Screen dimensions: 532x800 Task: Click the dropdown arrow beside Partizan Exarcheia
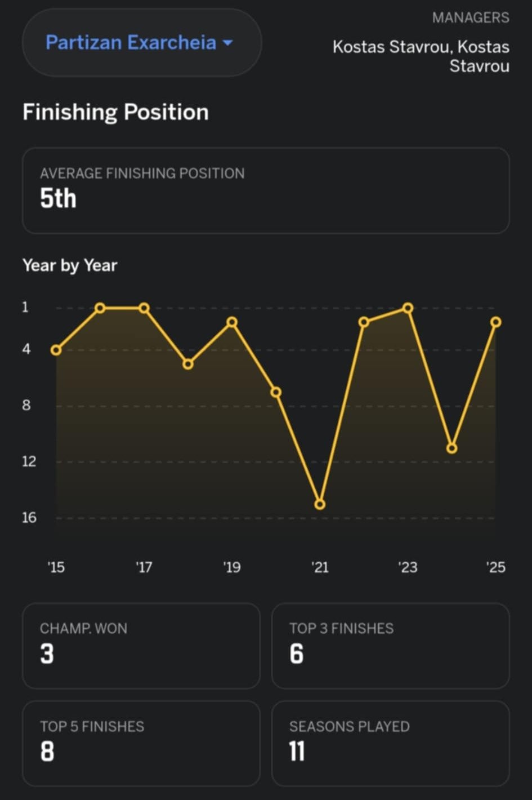pos(228,43)
